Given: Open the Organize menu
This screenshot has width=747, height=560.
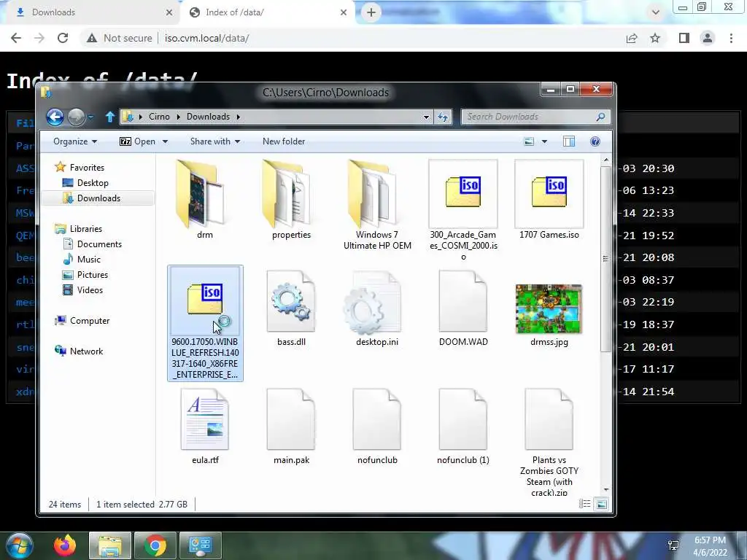Looking at the screenshot, I should tap(75, 141).
